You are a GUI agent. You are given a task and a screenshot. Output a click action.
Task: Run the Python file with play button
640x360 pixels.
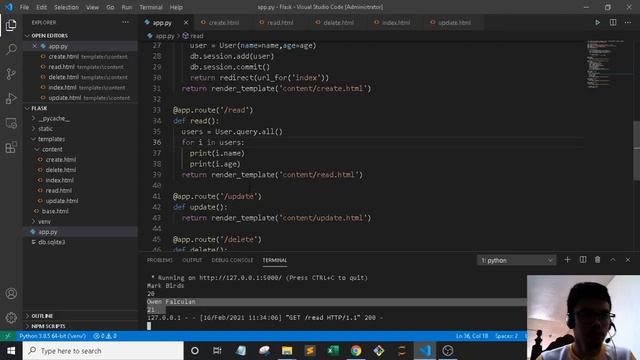(597, 22)
